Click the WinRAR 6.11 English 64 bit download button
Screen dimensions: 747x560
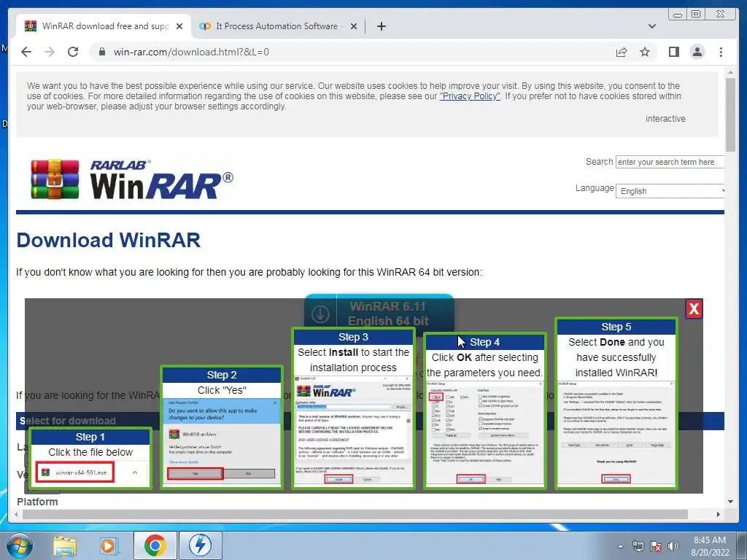click(x=379, y=313)
